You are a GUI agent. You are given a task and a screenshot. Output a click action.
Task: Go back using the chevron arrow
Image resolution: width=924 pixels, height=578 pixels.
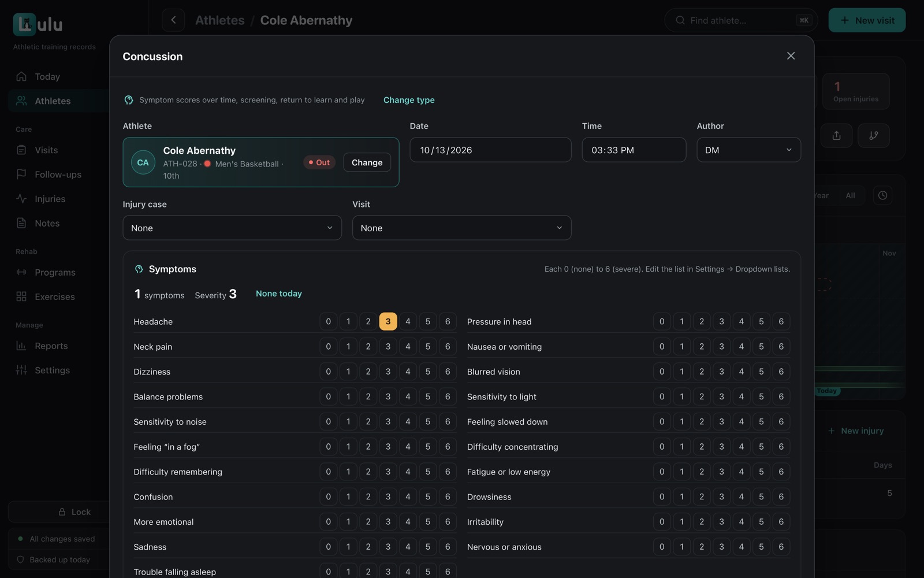click(x=173, y=20)
